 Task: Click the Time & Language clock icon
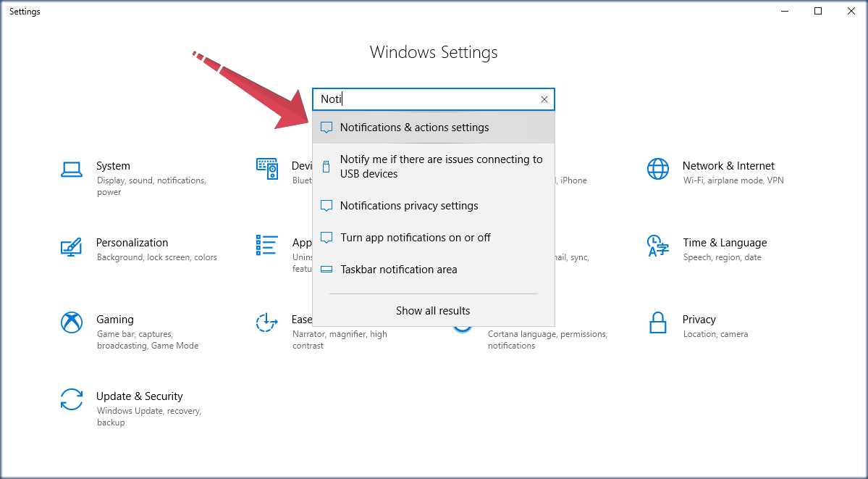tap(657, 246)
